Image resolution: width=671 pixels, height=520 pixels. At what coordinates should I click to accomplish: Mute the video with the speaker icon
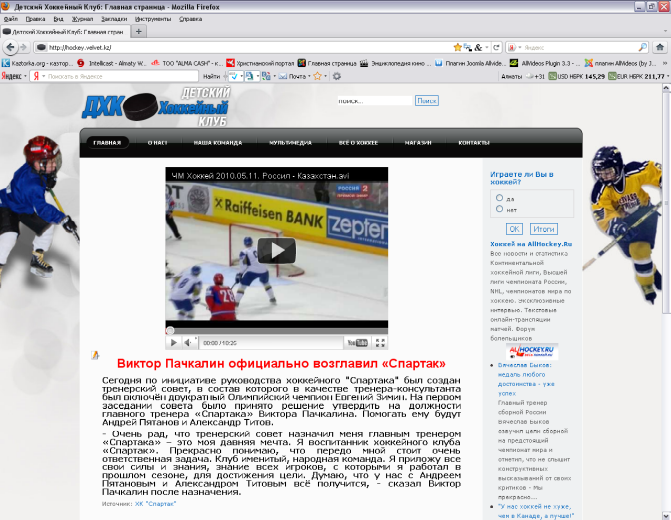point(188,342)
